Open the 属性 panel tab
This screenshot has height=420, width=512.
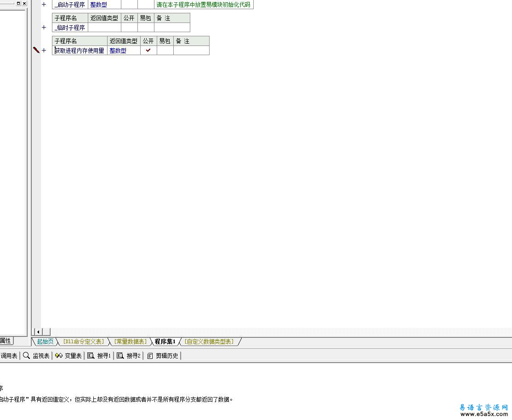pos(6,341)
